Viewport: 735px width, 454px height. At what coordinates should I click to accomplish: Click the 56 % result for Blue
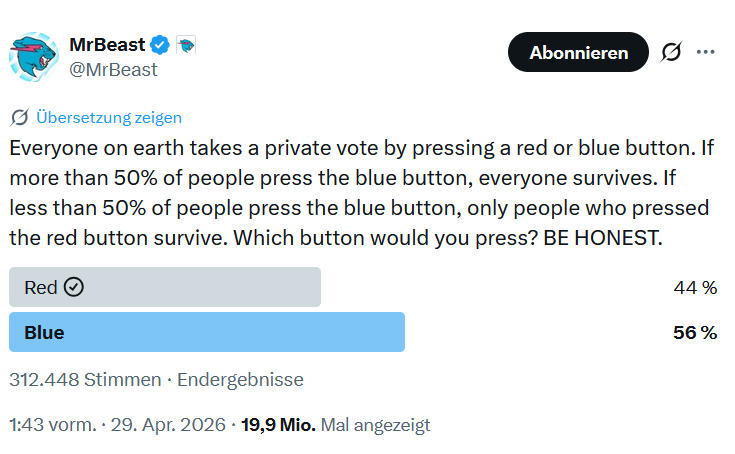[x=695, y=333]
